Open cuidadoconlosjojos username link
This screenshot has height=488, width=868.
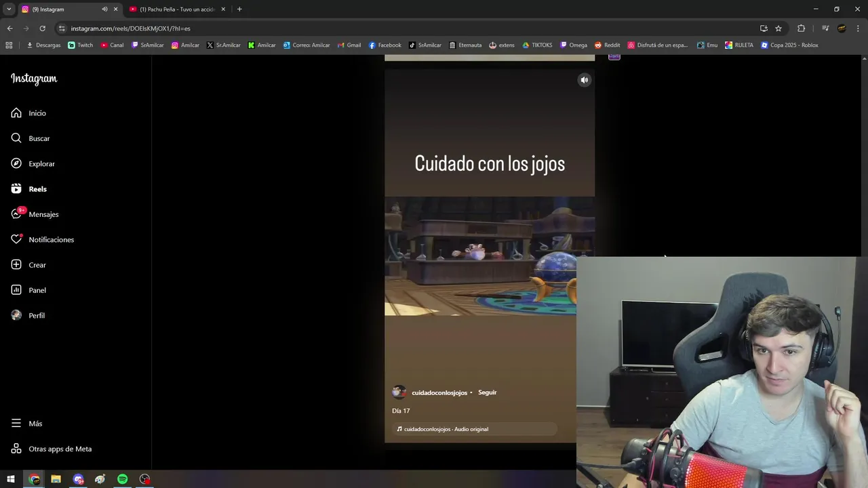tap(439, 393)
